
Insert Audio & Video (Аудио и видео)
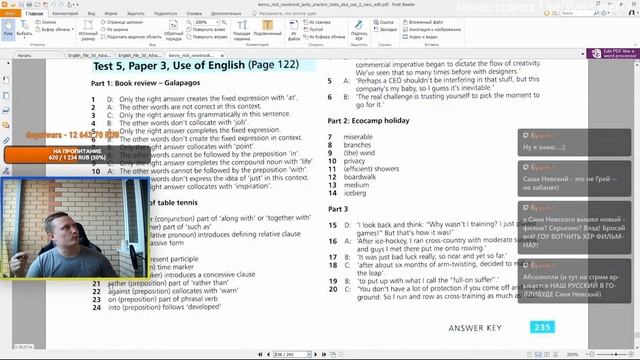(420, 37)
